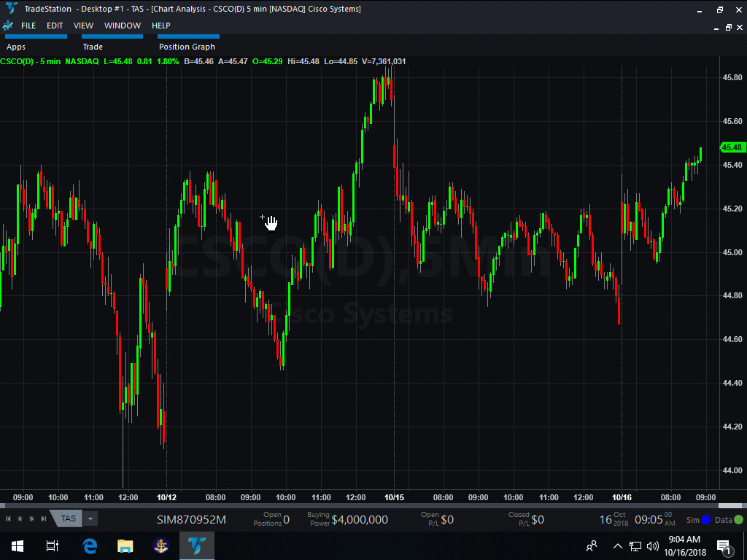Viewport: 747px width, 560px height.
Task: Add a new workspace with plus button
Action: coord(90,519)
